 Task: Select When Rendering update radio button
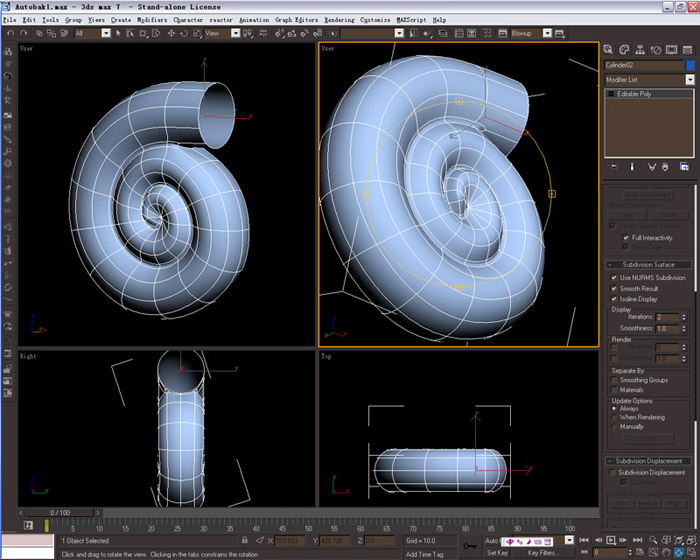coord(614,417)
